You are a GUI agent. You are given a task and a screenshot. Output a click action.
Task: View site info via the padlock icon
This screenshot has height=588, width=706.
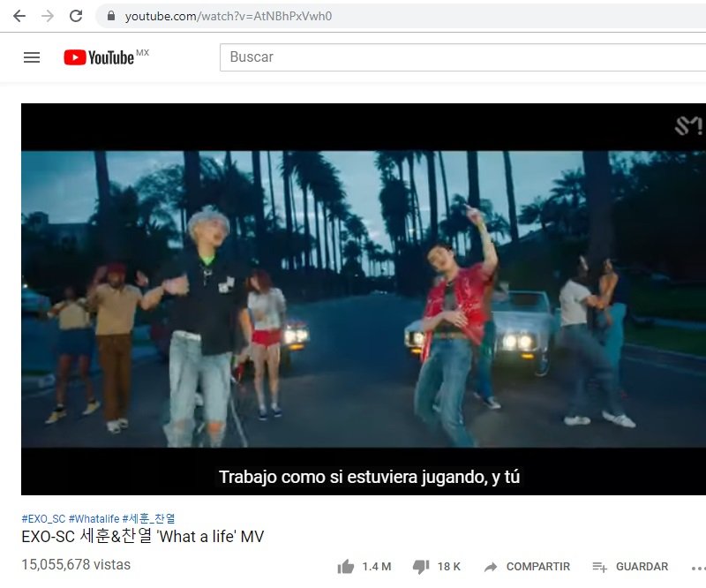pyautogui.click(x=111, y=16)
